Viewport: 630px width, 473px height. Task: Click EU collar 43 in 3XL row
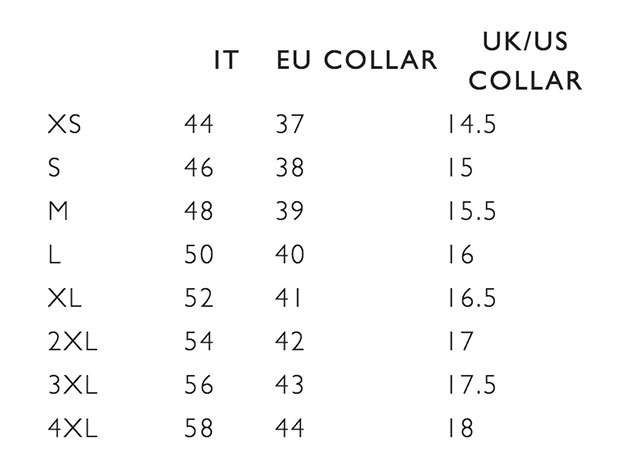click(289, 385)
